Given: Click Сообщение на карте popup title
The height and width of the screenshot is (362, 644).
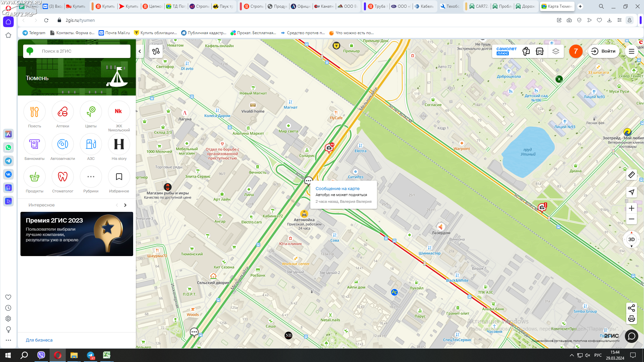Looking at the screenshot, I should tap(337, 189).
